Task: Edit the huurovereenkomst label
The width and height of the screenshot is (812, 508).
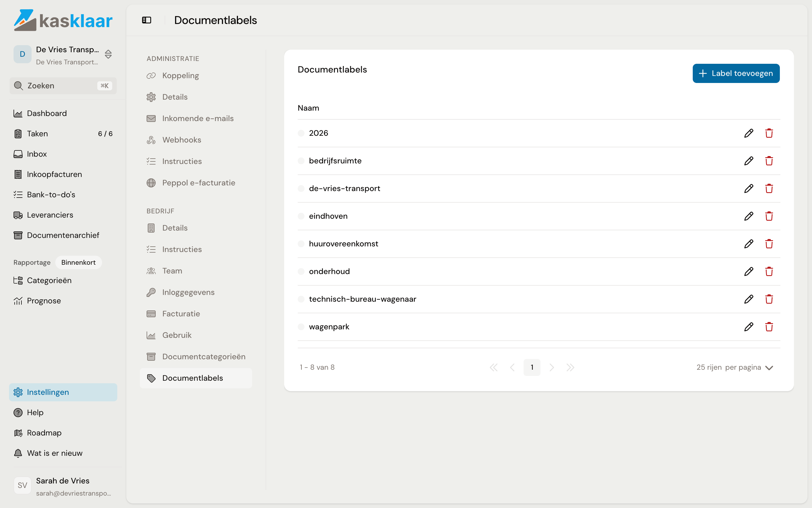Action: pyautogui.click(x=749, y=244)
